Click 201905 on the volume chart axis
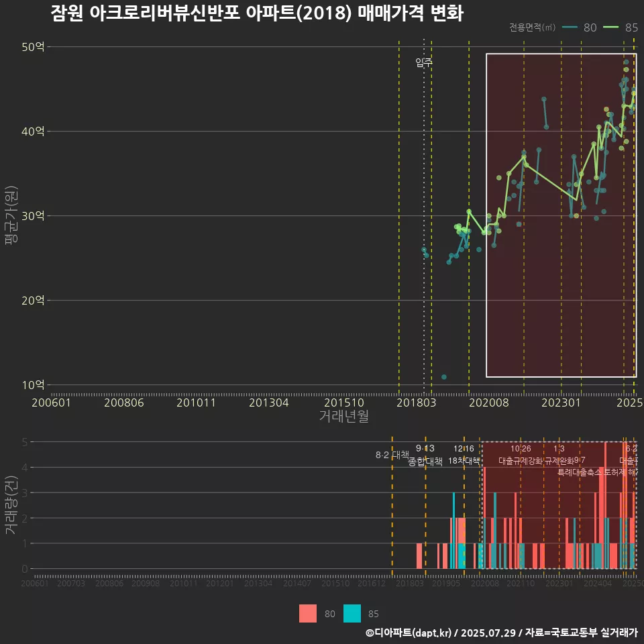Viewport: 644px width, 644px height. click(446, 583)
